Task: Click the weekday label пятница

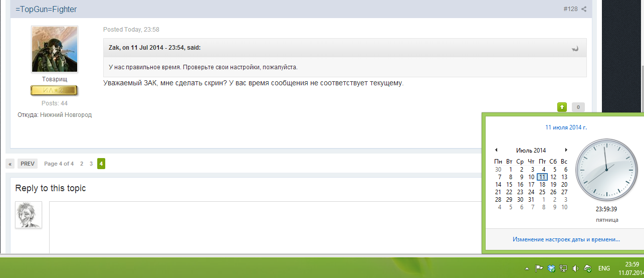Action: (x=606, y=220)
